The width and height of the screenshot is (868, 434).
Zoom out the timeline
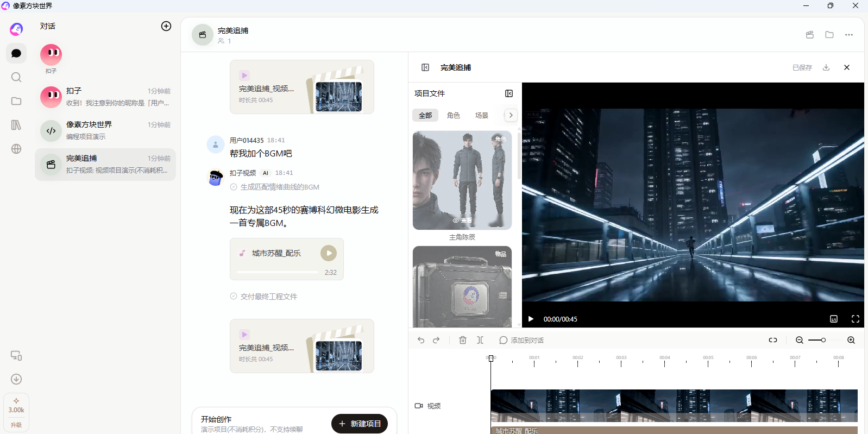coord(800,340)
